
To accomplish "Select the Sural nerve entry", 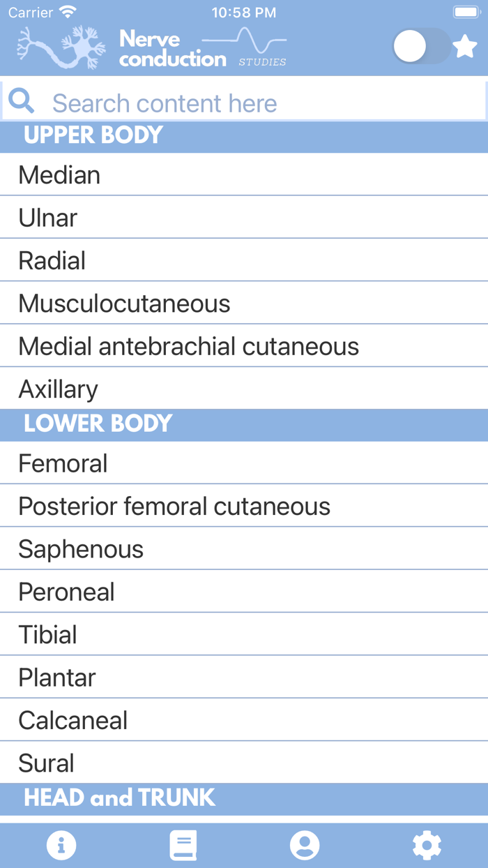I will (244, 763).
